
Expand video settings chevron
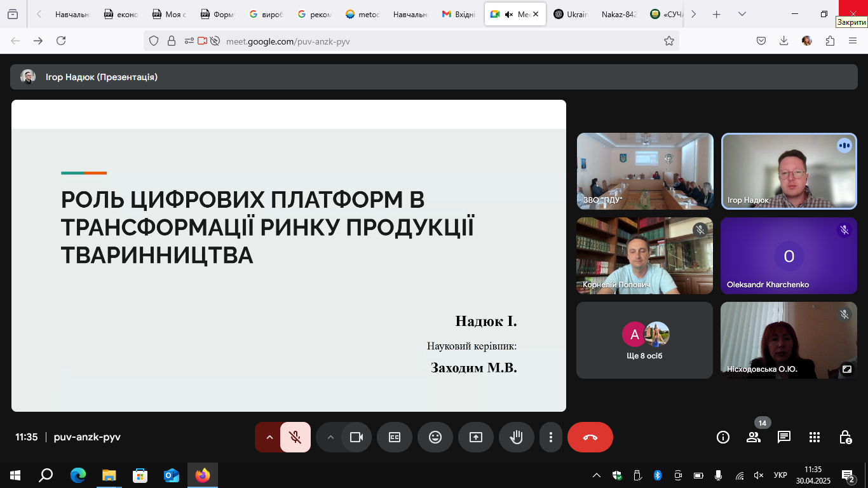pos(330,437)
